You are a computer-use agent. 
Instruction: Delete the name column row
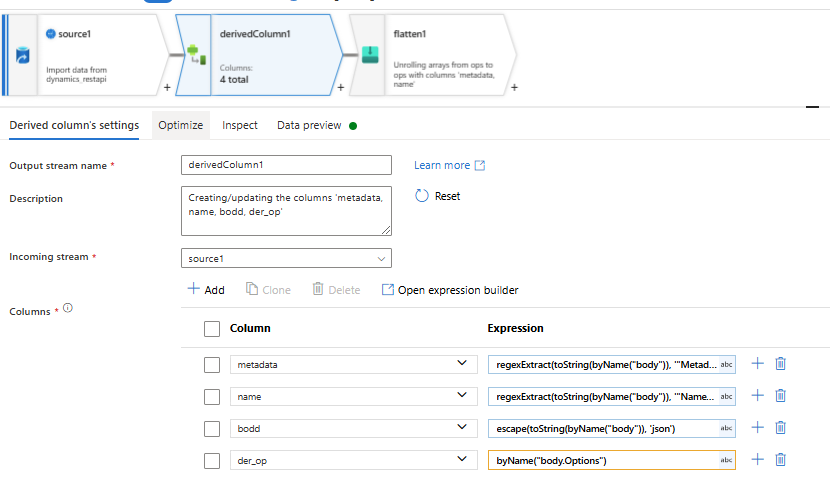click(x=780, y=396)
